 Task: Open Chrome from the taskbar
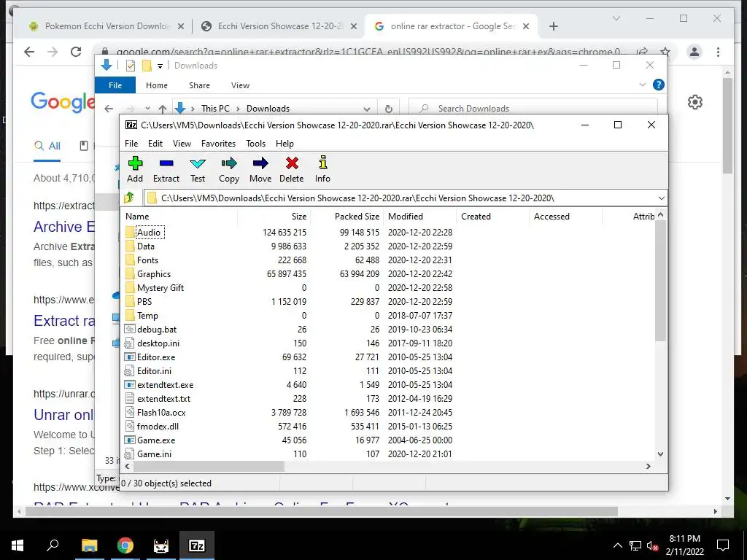[x=125, y=545]
